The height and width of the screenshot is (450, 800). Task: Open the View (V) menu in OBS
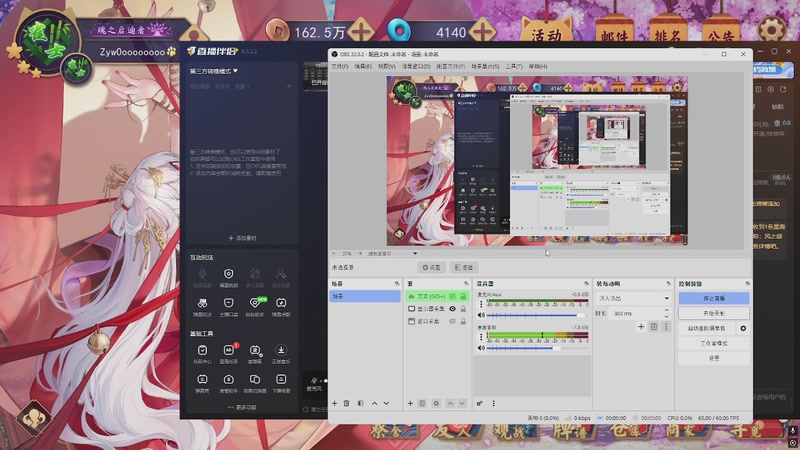387,66
